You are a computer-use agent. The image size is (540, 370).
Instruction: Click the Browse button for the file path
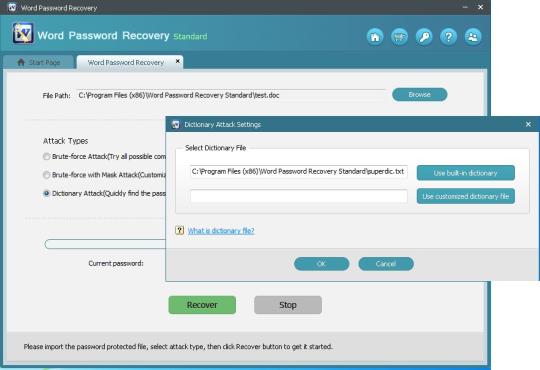[x=419, y=94]
